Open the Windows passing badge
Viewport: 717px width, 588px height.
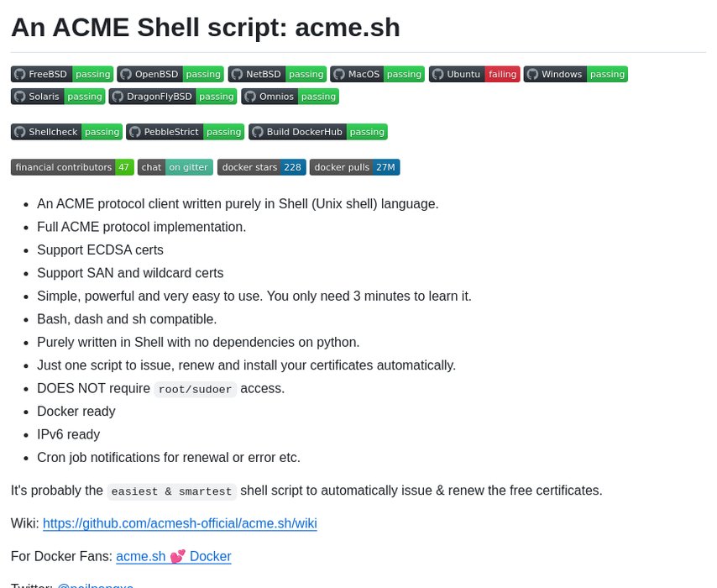coord(575,74)
